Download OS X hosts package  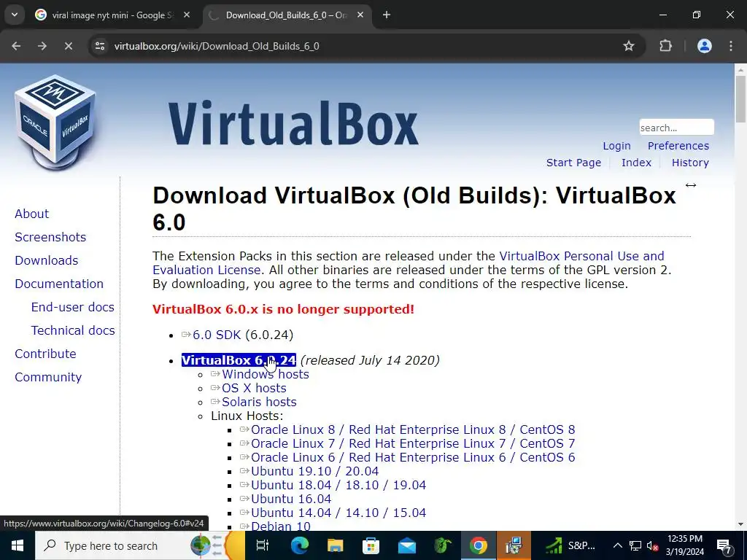coord(254,388)
